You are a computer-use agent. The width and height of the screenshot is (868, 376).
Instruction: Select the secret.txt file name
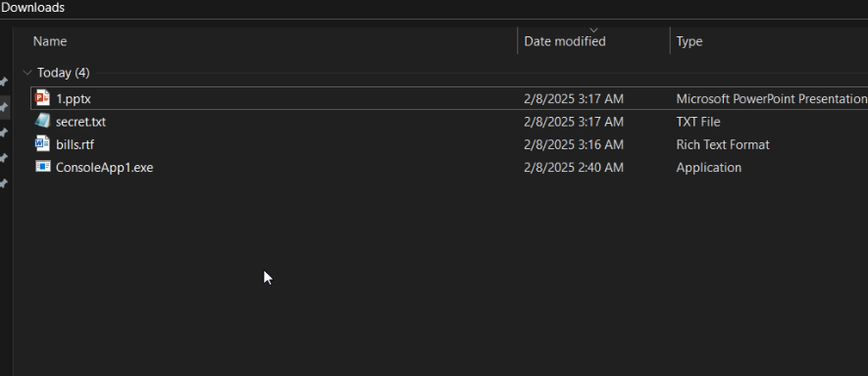point(80,122)
